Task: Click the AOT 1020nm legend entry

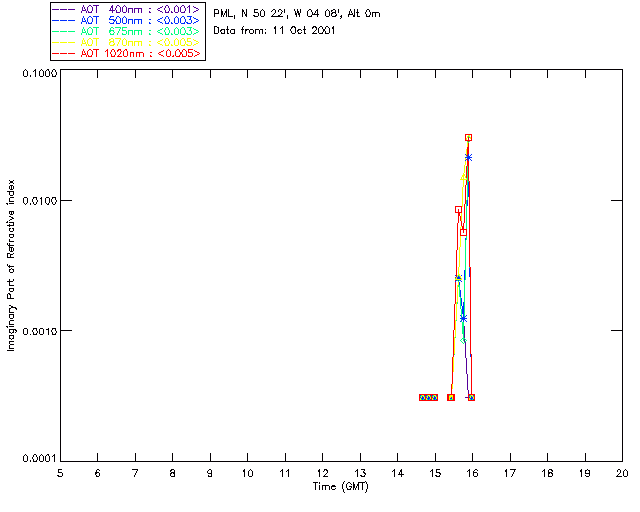Action: (126, 53)
